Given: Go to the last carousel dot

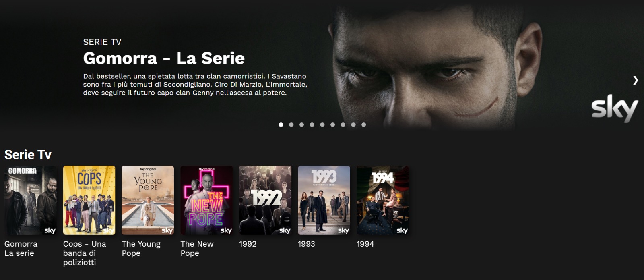Looking at the screenshot, I should (x=364, y=124).
